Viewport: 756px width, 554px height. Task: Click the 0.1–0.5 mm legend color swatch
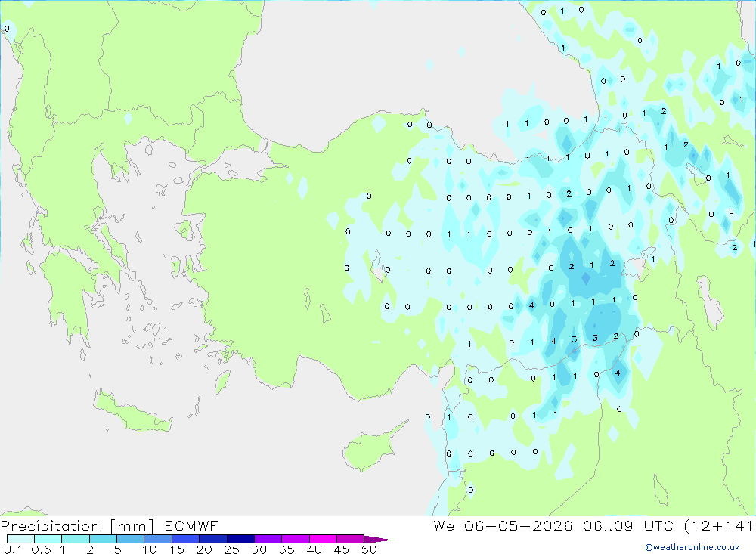[x=20, y=539]
